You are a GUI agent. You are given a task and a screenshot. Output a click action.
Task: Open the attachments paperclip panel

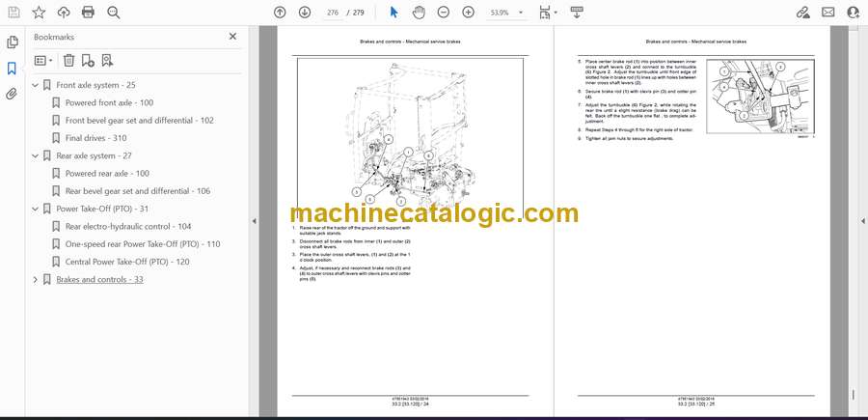point(13,95)
